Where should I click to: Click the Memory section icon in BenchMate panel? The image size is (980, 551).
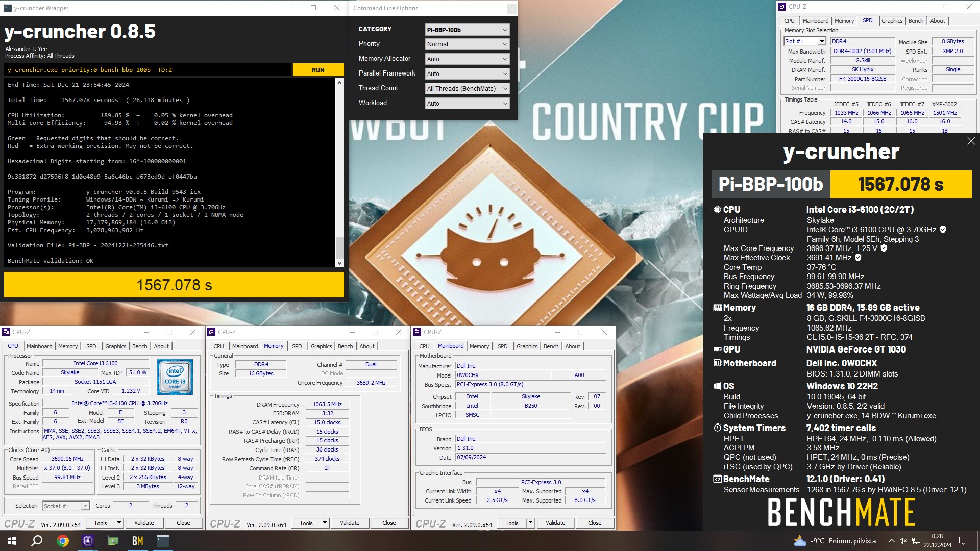tap(717, 308)
